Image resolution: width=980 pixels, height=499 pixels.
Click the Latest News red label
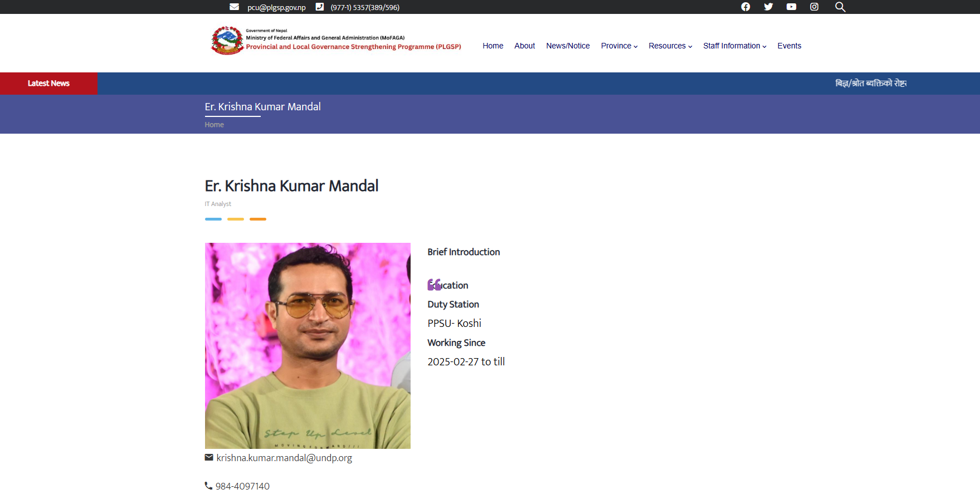click(x=48, y=84)
